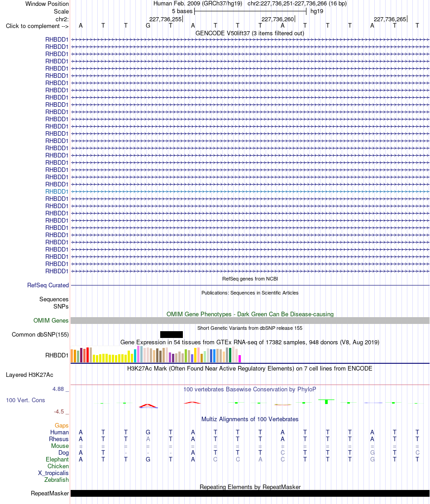Click the '5 bases' scale bar
The height and width of the screenshot is (504, 430).
coord(250,11)
